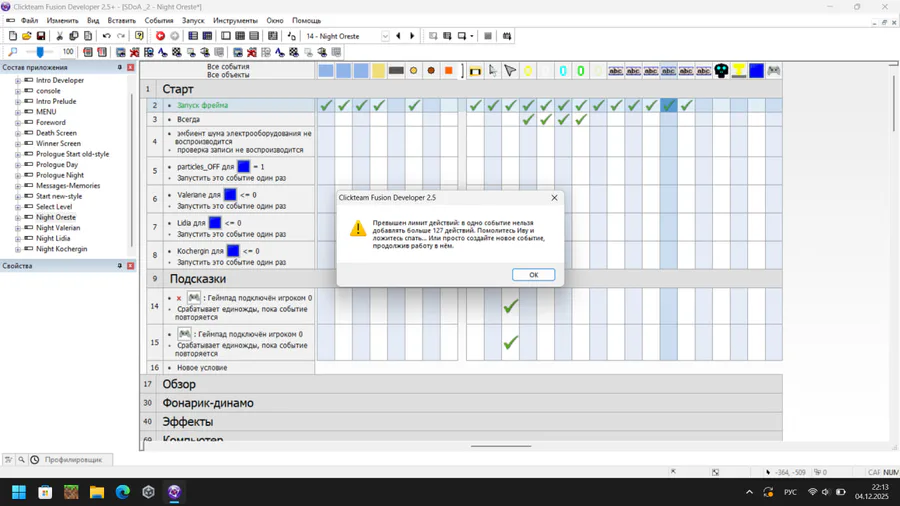Toggle event 14 checkmark under cursor object
This screenshot has height=506, width=900.
coord(510,306)
